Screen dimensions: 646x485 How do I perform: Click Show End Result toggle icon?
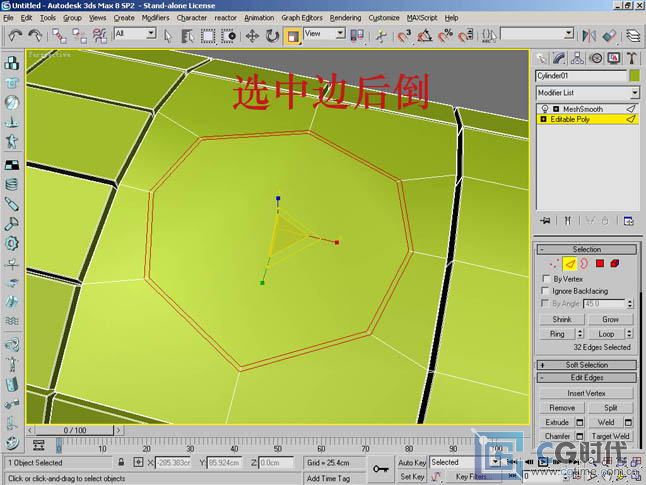(x=568, y=221)
